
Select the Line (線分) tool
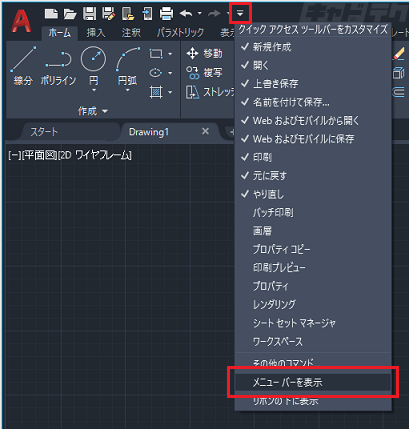point(23,66)
